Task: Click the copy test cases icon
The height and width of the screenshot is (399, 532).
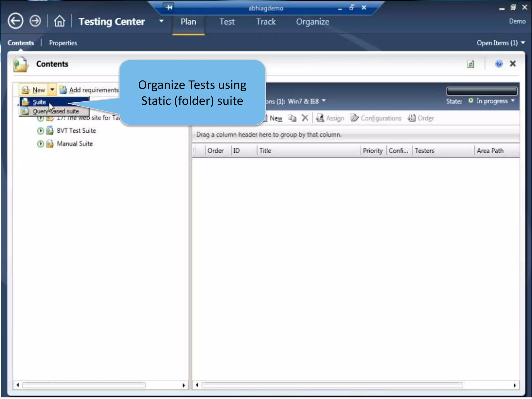Action: pyautogui.click(x=292, y=118)
